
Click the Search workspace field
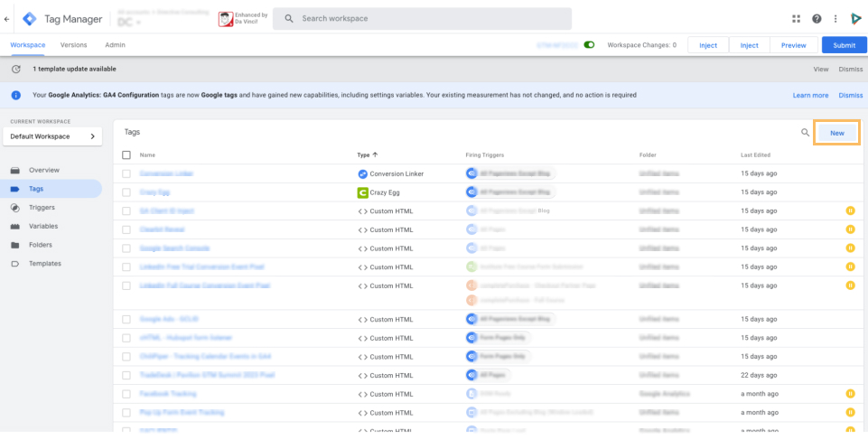[x=423, y=19]
